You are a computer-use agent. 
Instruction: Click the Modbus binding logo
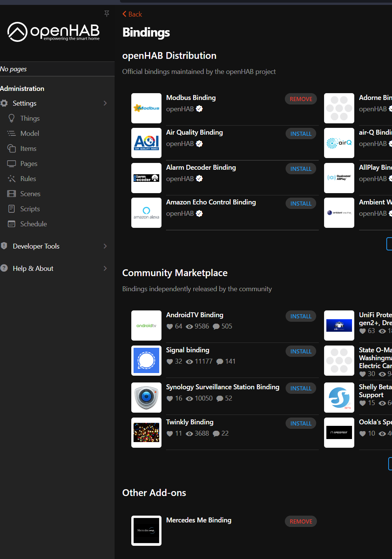[146, 108]
